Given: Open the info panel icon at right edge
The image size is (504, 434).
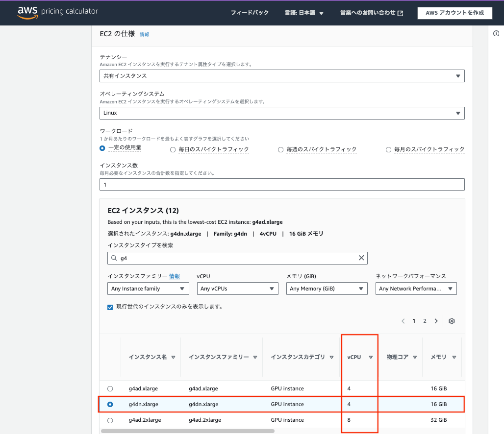Looking at the screenshot, I should tap(496, 33).
